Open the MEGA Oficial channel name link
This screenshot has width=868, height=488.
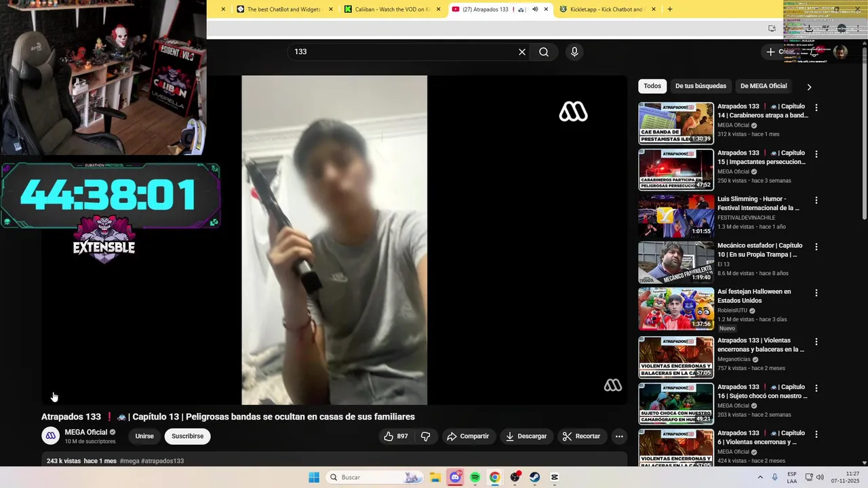tap(86, 432)
